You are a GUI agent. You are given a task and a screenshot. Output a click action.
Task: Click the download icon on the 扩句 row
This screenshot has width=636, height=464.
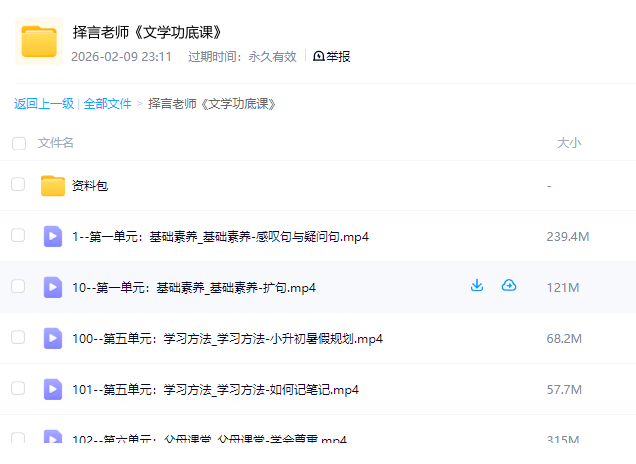coord(477,286)
